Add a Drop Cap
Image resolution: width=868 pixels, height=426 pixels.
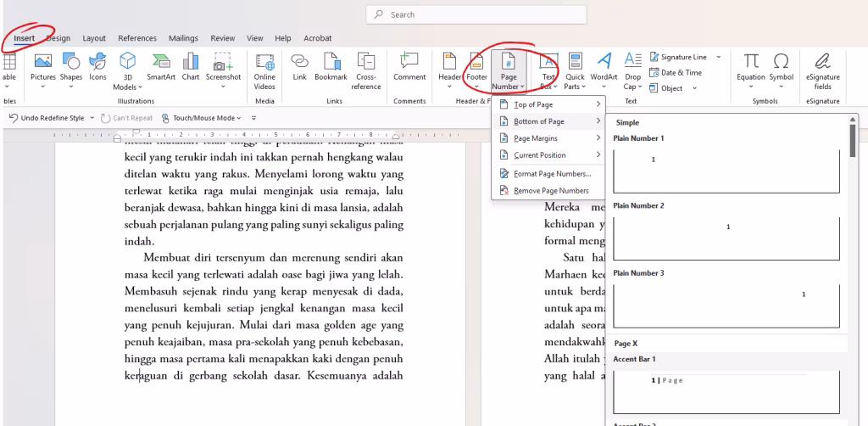[632, 71]
